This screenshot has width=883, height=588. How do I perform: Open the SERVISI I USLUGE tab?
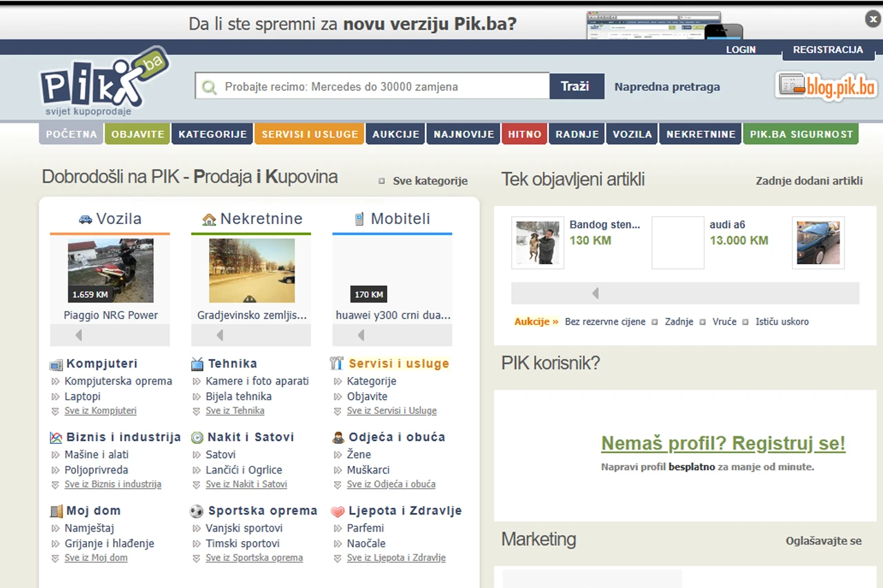(x=310, y=134)
